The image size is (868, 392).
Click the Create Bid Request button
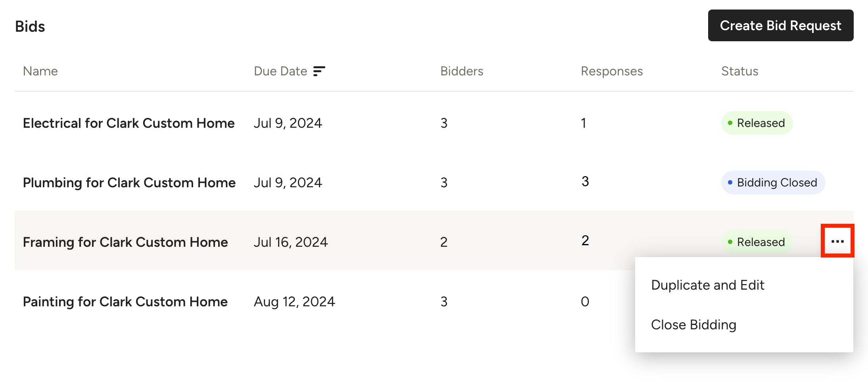[x=780, y=25]
